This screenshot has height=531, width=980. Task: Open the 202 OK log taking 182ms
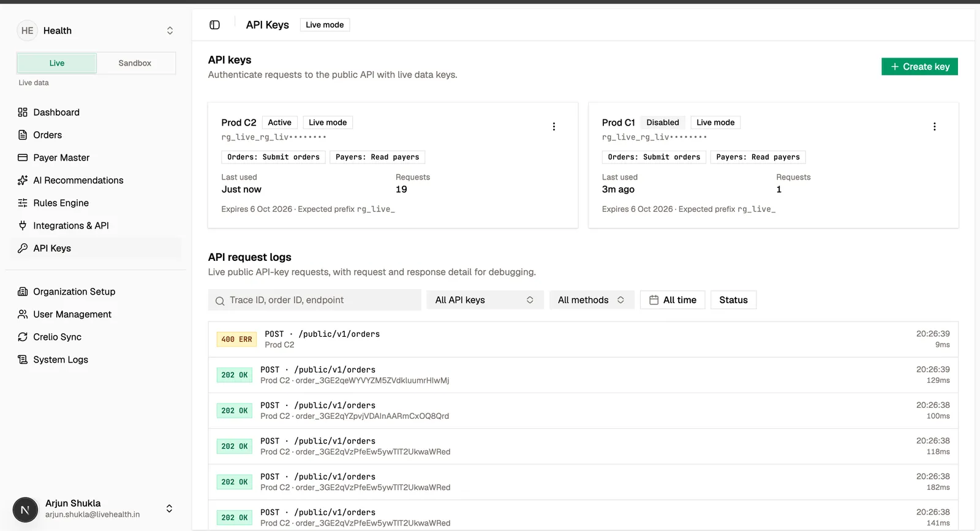click(583, 482)
